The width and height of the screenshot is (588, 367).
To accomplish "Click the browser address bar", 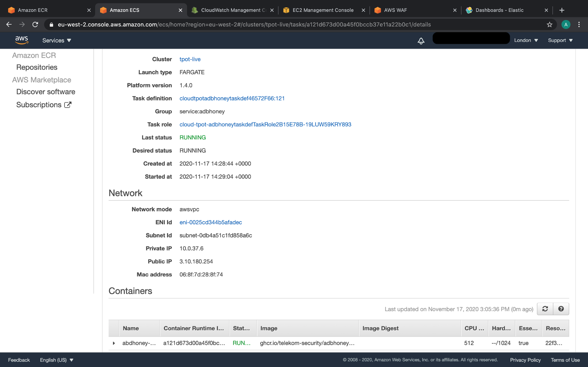I will [300, 25].
